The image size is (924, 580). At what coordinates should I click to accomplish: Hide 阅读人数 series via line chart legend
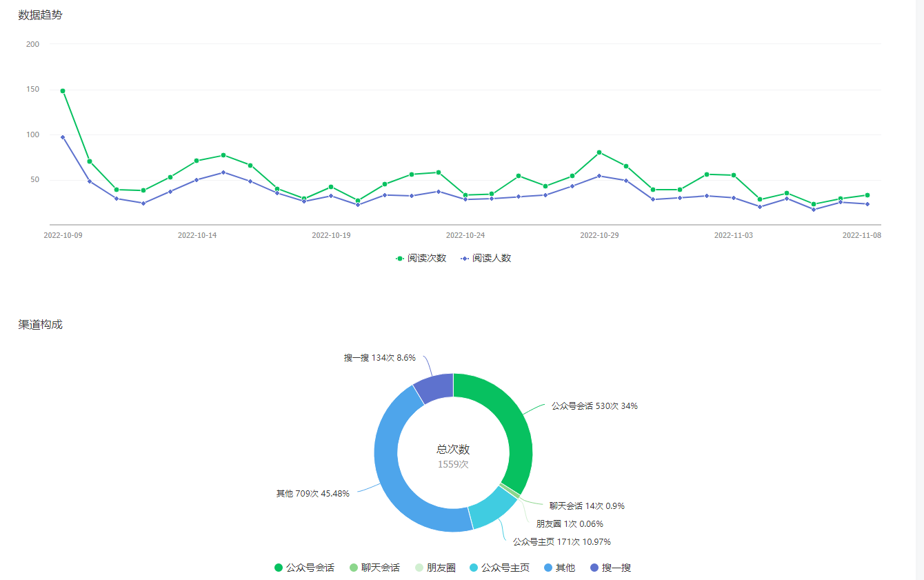[x=485, y=258]
